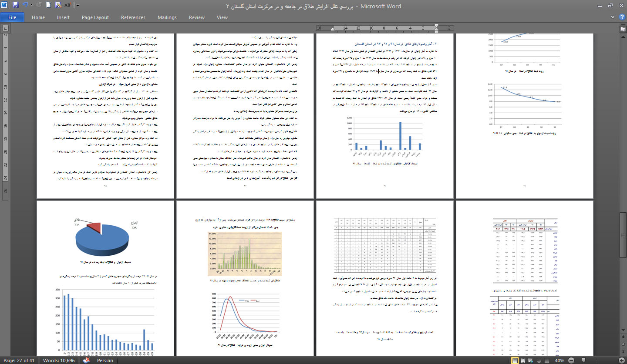
Task: Click the zoom slider handle
Action: click(583, 361)
